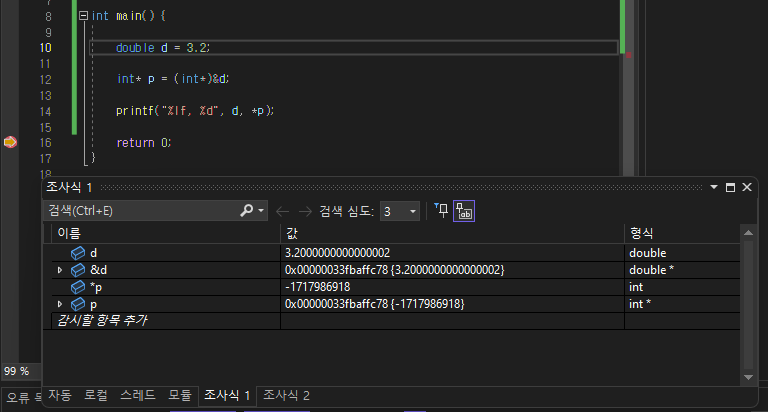Click the value -1717986918 for *p
The image size is (768, 412).
pos(317,287)
